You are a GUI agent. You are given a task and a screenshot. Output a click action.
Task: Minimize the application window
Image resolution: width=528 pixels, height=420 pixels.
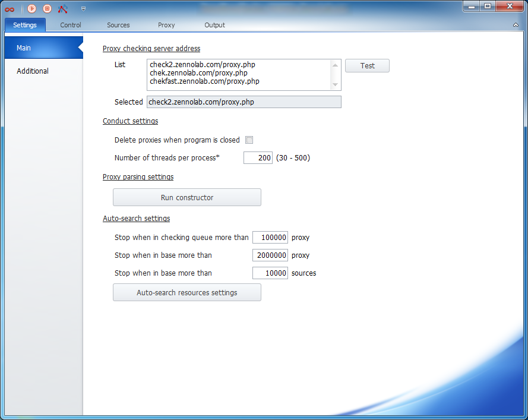point(472,7)
